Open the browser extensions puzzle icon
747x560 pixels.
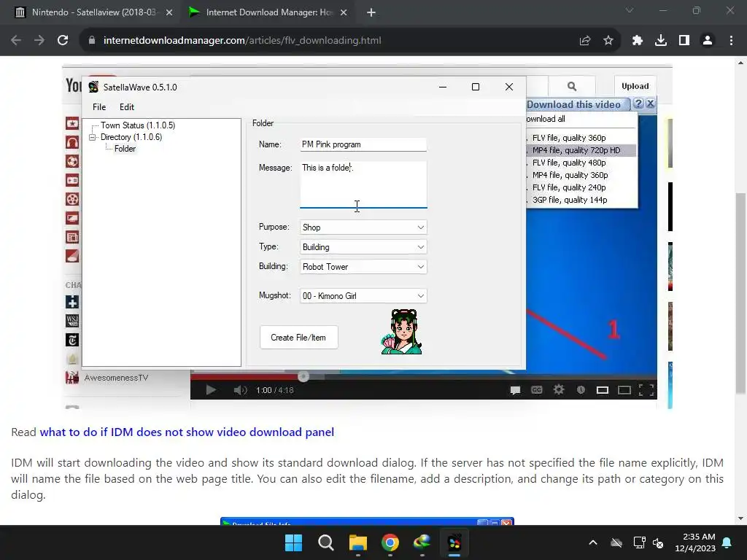[638, 41]
